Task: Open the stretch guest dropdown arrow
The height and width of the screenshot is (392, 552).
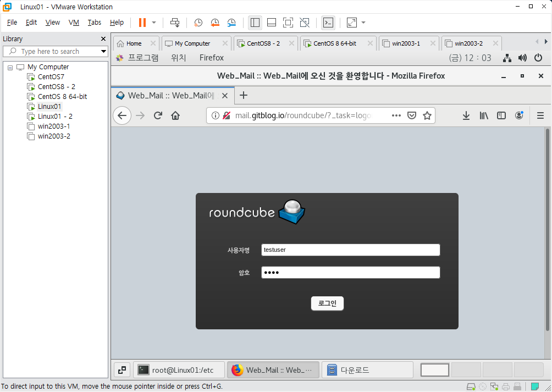Action: [363, 23]
